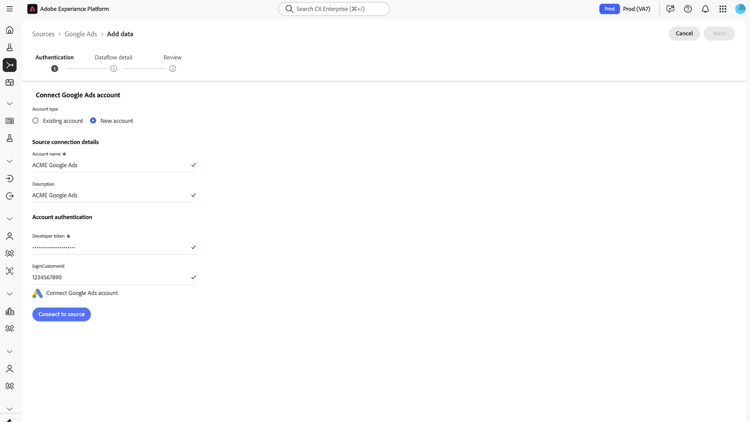The image size is (750, 422).
Task: Click the Cancel button
Action: [684, 33]
